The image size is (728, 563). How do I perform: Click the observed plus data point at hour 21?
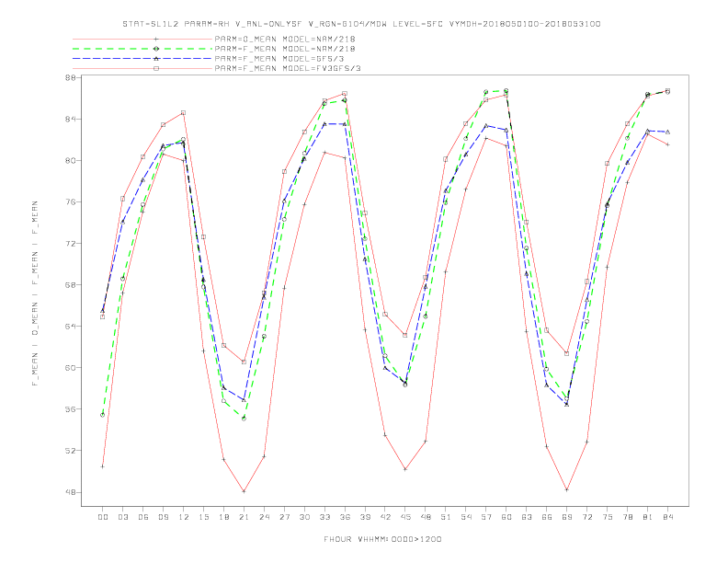pos(244,491)
